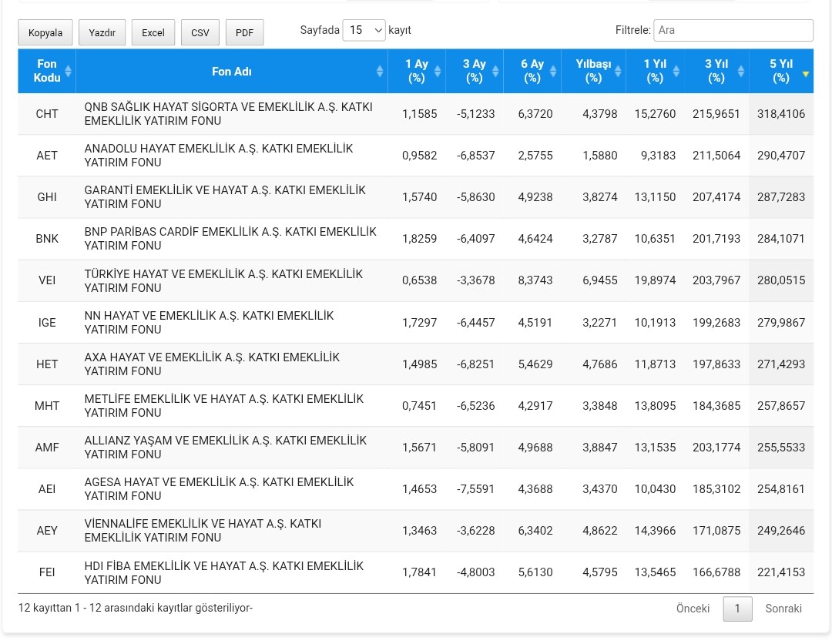This screenshot has width=832, height=644.
Task: Select NN Hayat ve Emeklilik fund name
Action: click(x=209, y=323)
